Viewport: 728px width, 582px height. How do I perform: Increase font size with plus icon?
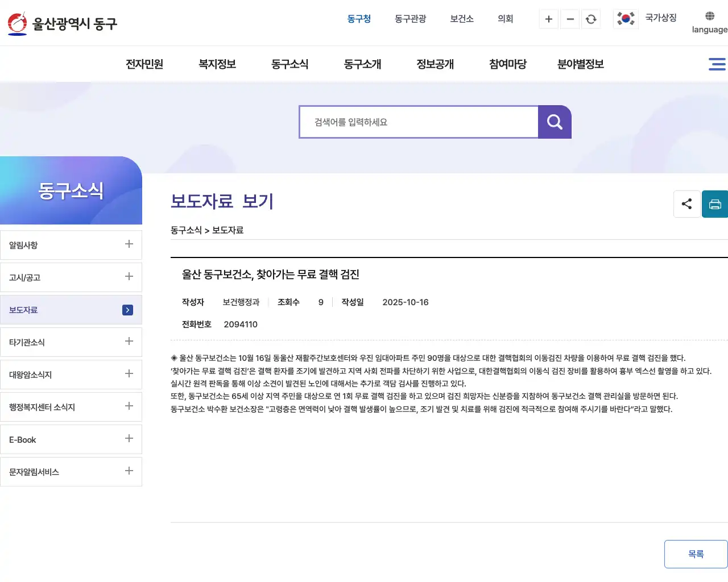pyautogui.click(x=549, y=19)
